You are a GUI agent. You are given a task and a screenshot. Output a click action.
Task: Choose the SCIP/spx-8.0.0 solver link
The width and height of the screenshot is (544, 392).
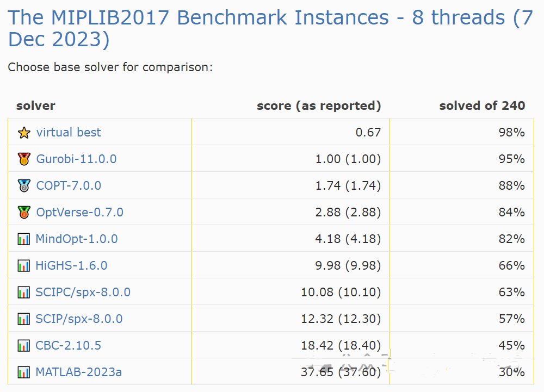click(x=79, y=319)
